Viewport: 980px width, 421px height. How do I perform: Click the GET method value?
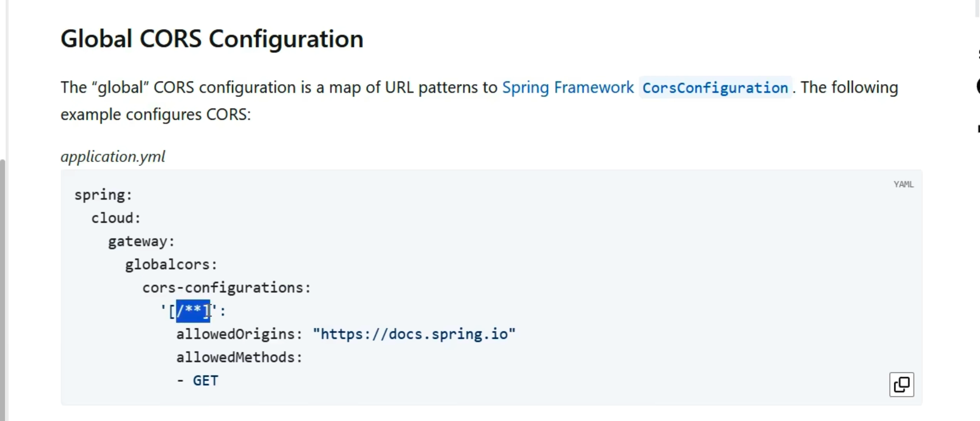pyautogui.click(x=205, y=381)
